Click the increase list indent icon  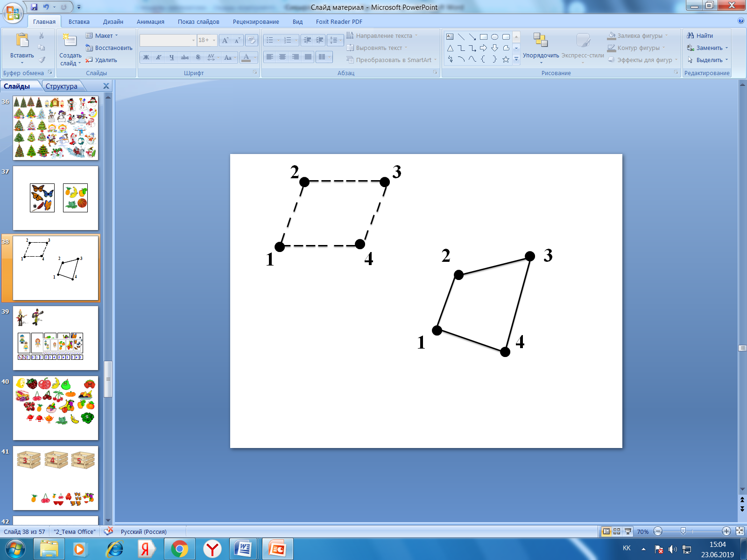[x=319, y=40]
